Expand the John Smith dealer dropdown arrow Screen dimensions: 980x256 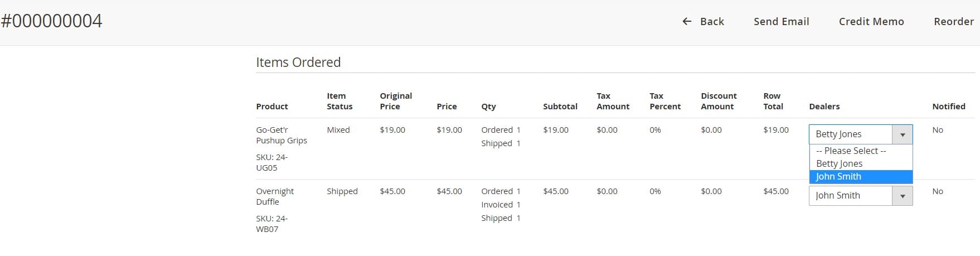click(902, 196)
